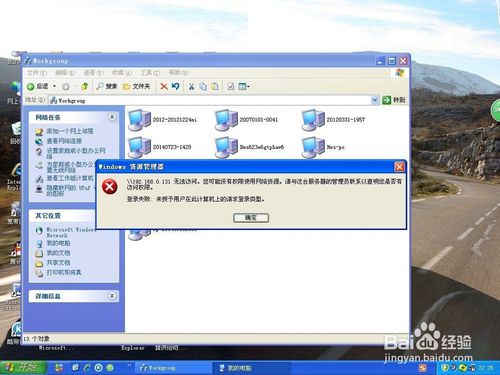Toggle the Folders (文件夹) pane button
The height and width of the screenshot is (375, 500).
(137, 86)
